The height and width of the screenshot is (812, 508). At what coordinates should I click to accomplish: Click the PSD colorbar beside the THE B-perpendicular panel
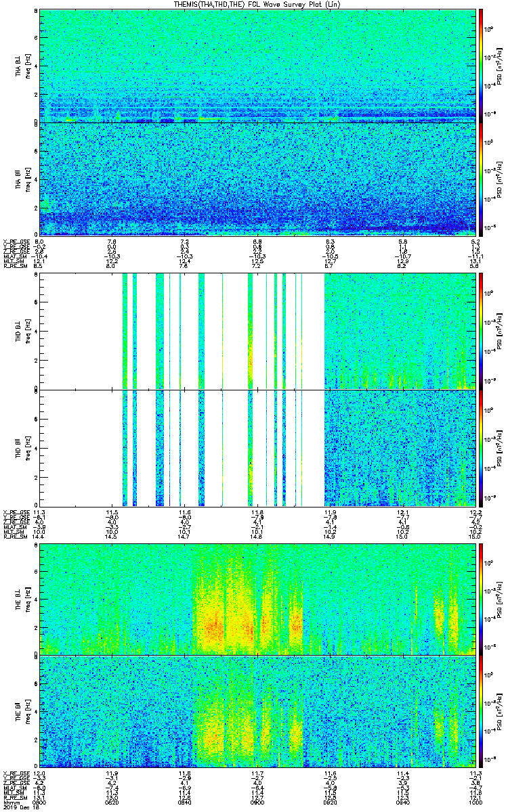tap(482, 598)
